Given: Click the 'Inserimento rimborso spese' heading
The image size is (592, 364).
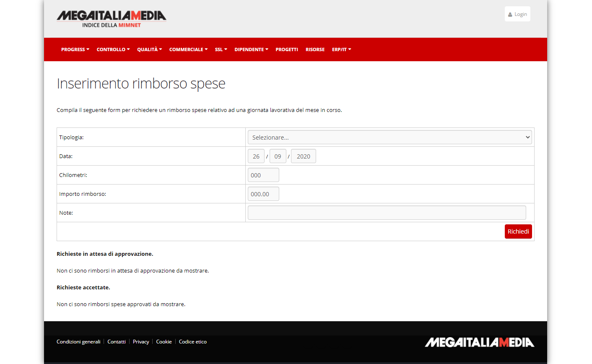Looking at the screenshot, I should [x=141, y=84].
